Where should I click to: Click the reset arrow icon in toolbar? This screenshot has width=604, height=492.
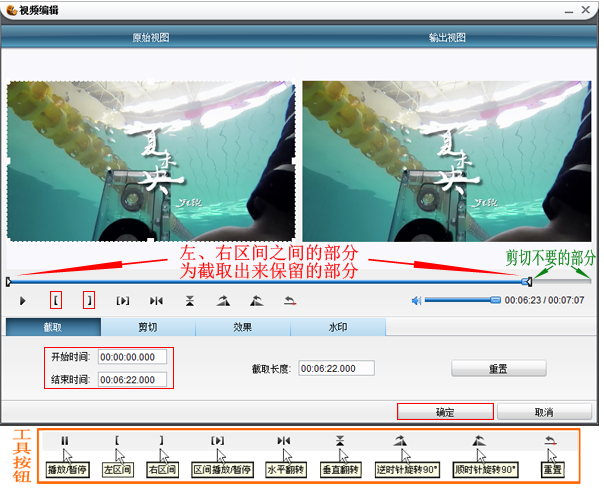290,301
